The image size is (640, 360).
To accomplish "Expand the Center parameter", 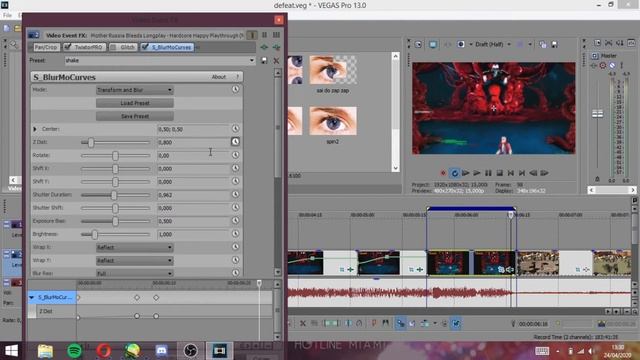I will [x=35, y=129].
